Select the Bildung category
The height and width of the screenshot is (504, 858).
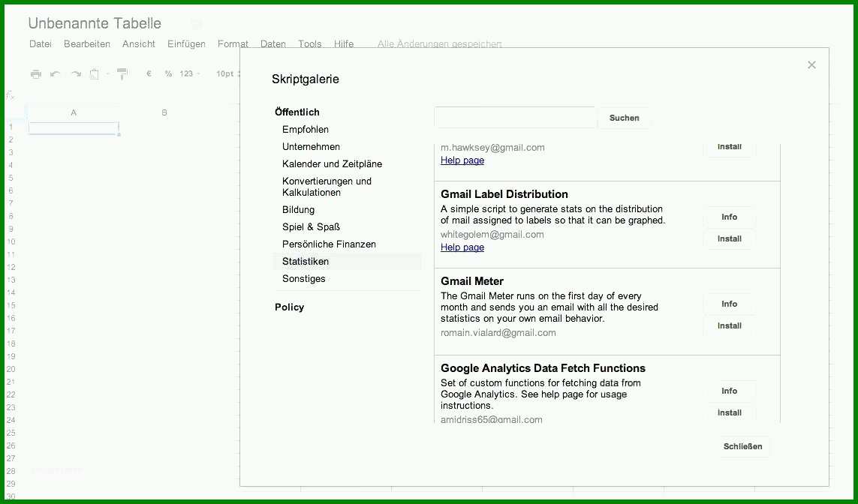[298, 210]
